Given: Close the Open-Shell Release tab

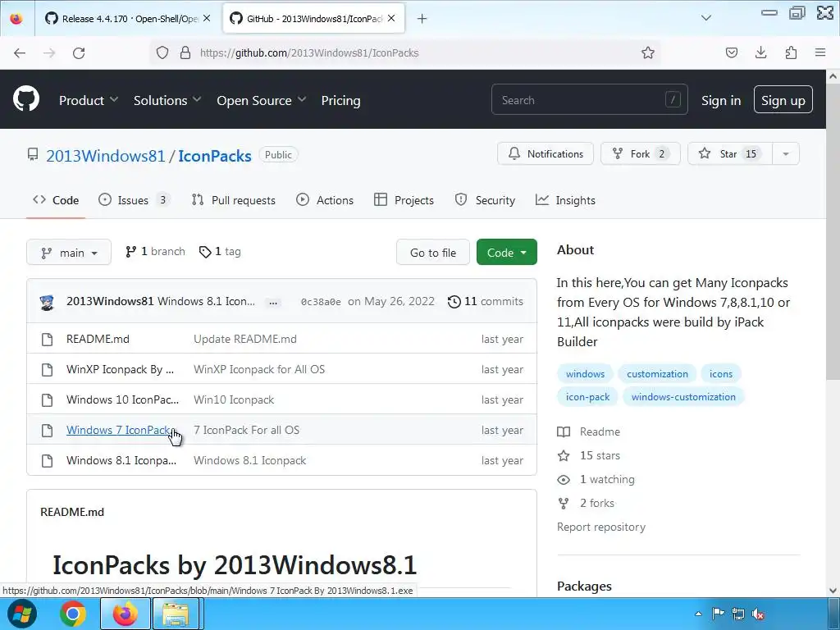Looking at the screenshot, I should click(x=207, y=18).
